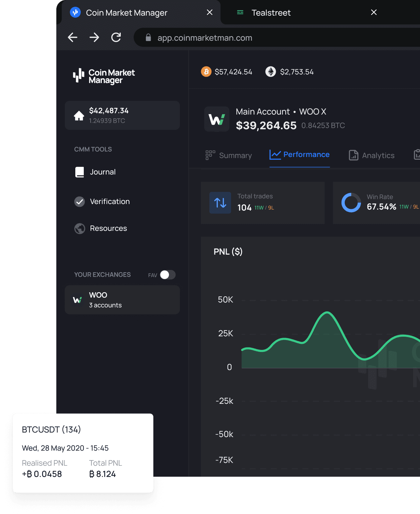Open the Summary tab
This screenshot has height=514, width=420.
click(229, 155)
